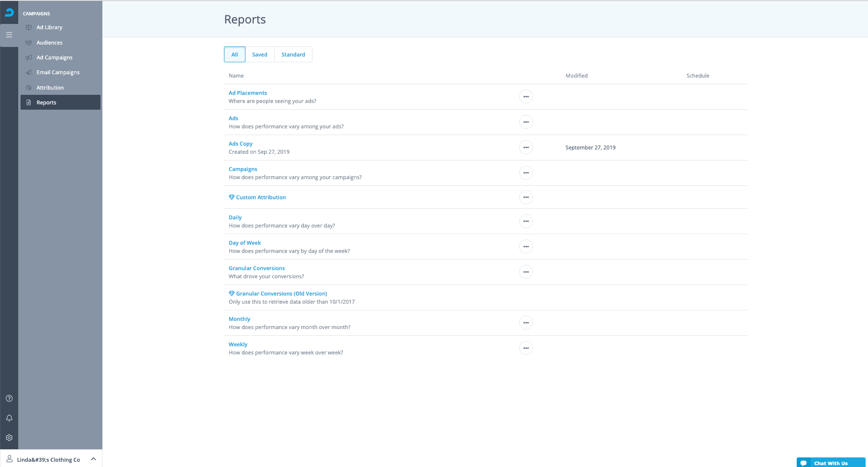Open more options for Custom Attribution
Viewport: 868px width, 467px height.
pyautogui.click(x=526, y=197)
